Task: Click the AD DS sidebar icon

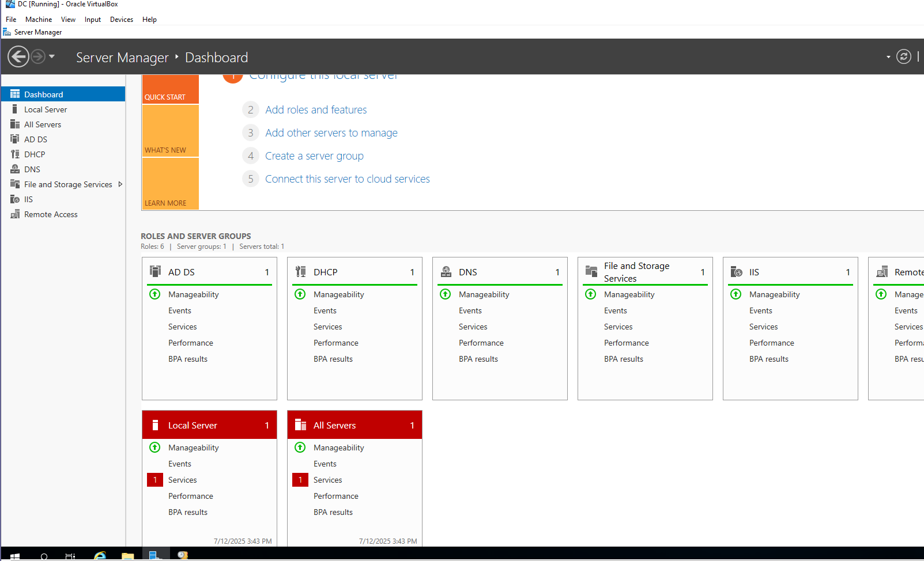Action: [x=15, y=139]
